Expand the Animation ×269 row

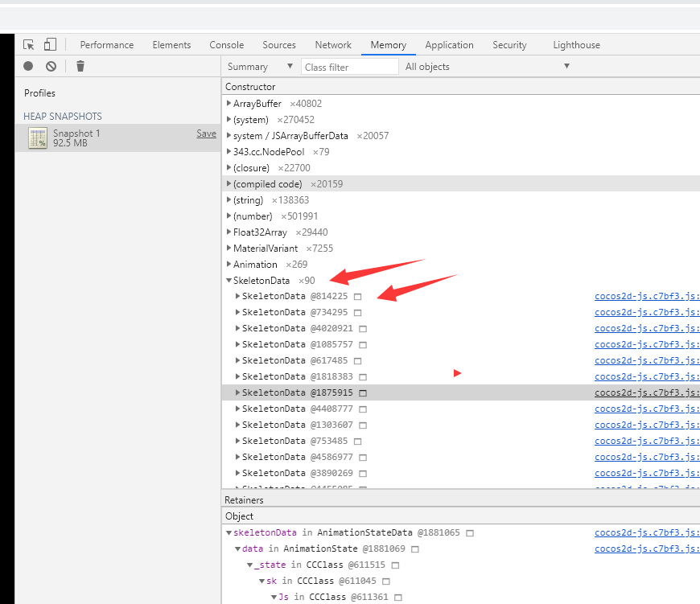click(x=229, y=264)
